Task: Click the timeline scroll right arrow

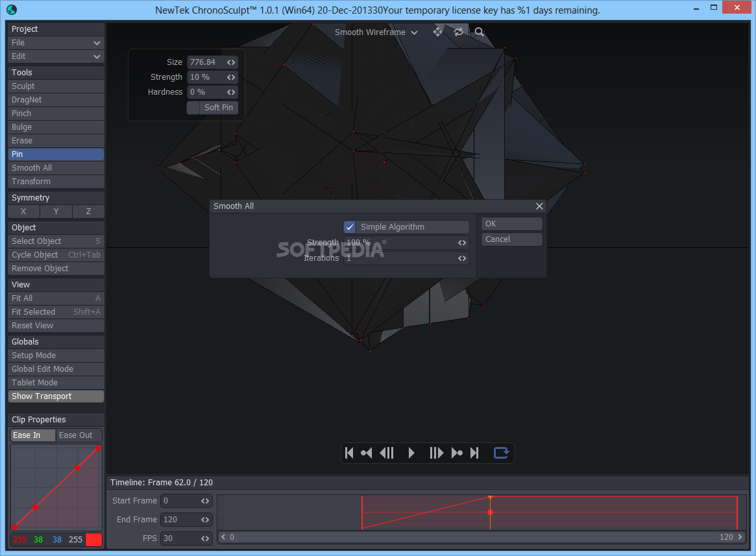Action: pos(740,537)
